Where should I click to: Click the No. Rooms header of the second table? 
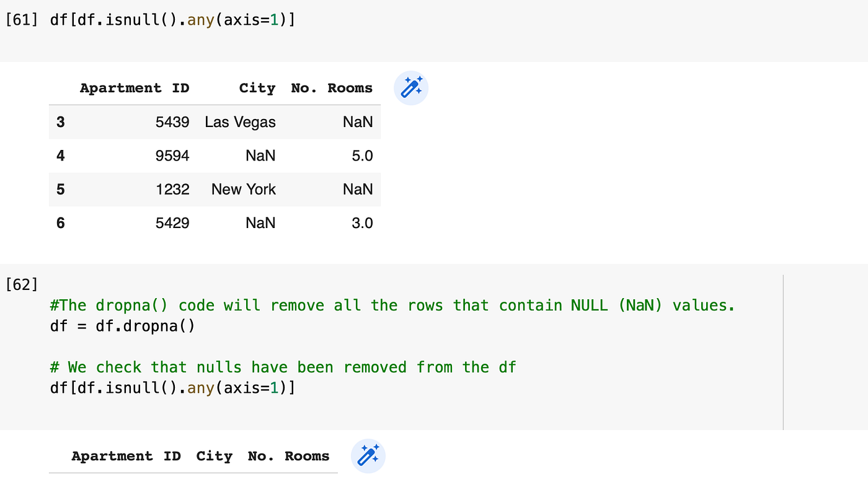[x=288, y=456]
